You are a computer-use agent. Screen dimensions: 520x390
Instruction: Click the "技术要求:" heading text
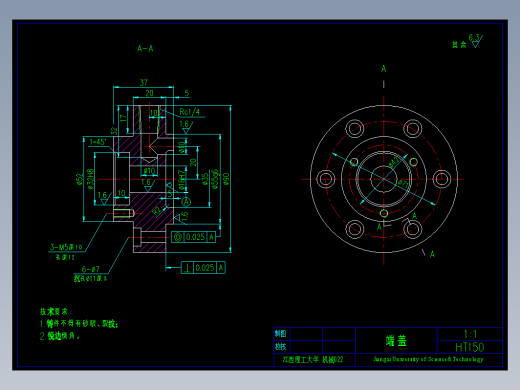pyautogui.click(x=56, y=312)
